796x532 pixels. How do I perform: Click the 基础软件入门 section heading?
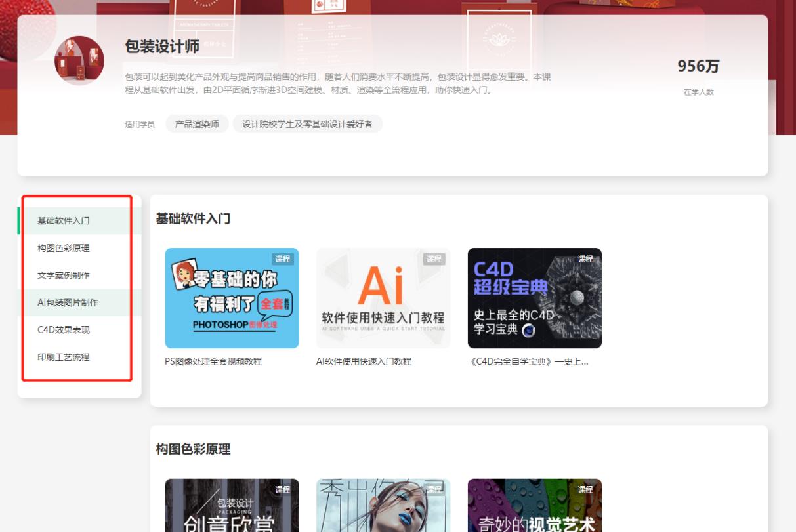pos(193,218)
